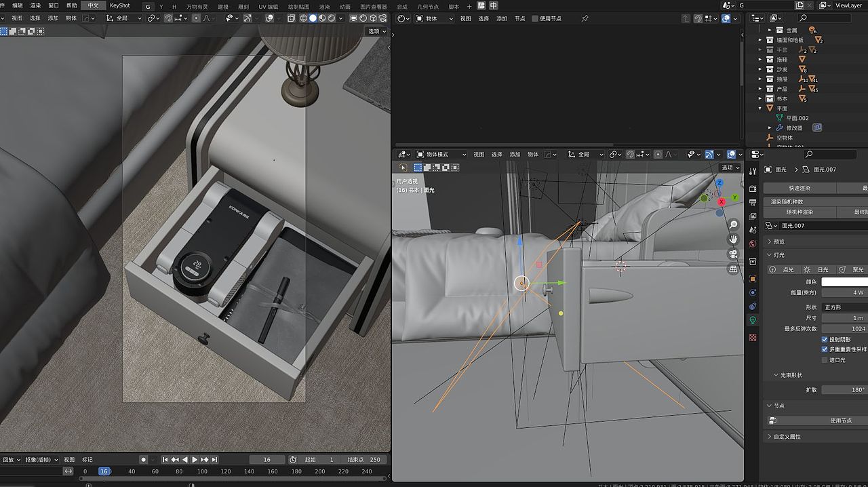Open the Texture properties checker tab

click(x=753, y=337)
